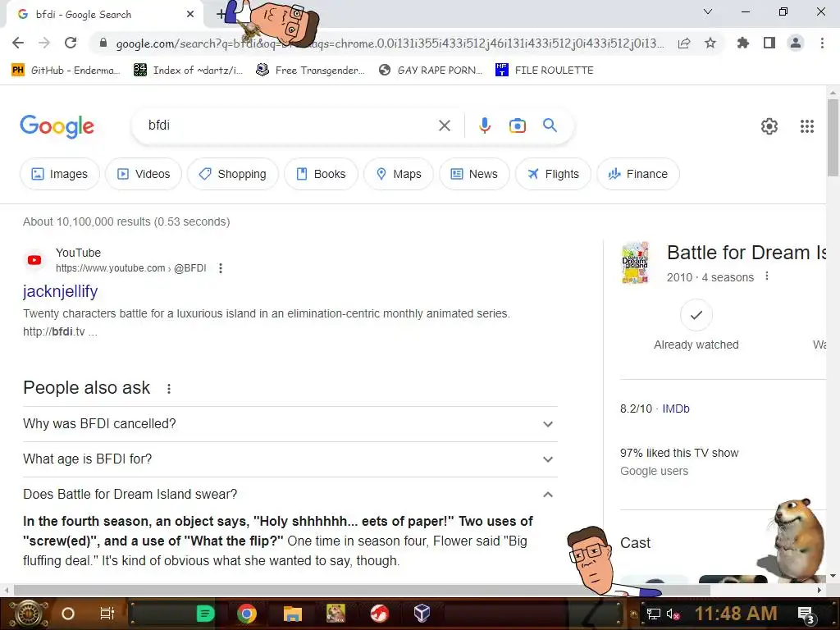Open the FILE ROULETTE bookmark
Image resolution: width=840 pixels, height=630 pixels.
545,71
